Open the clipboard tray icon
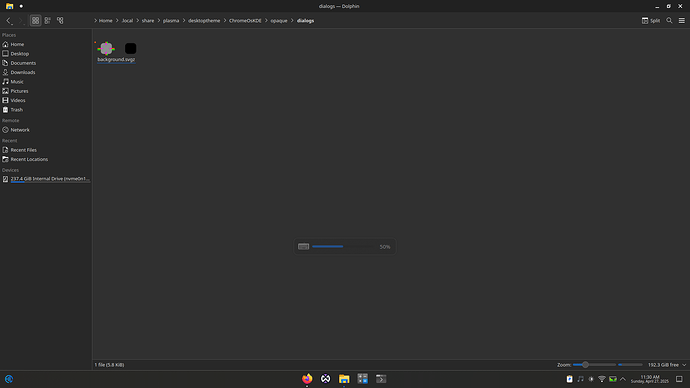Image resolution: width=690 pixels, height=388 pixels. [569, 379]
